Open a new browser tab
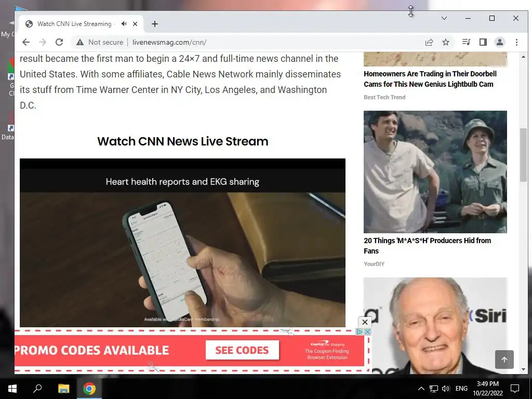This screenshot has height=399, width=532. [155, 24]
